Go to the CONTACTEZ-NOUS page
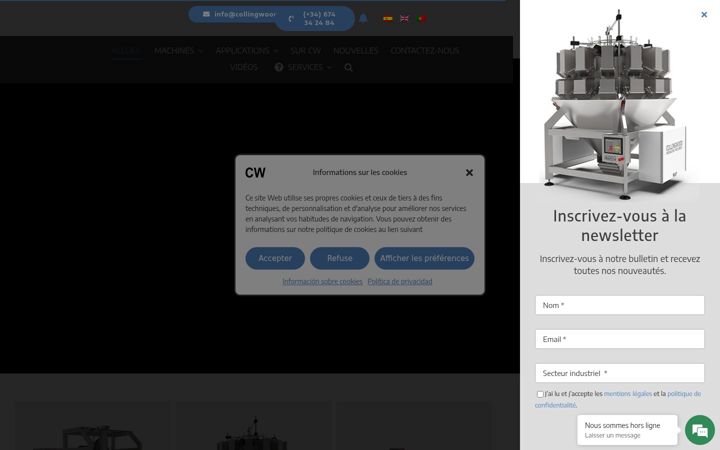 [425, 51]
